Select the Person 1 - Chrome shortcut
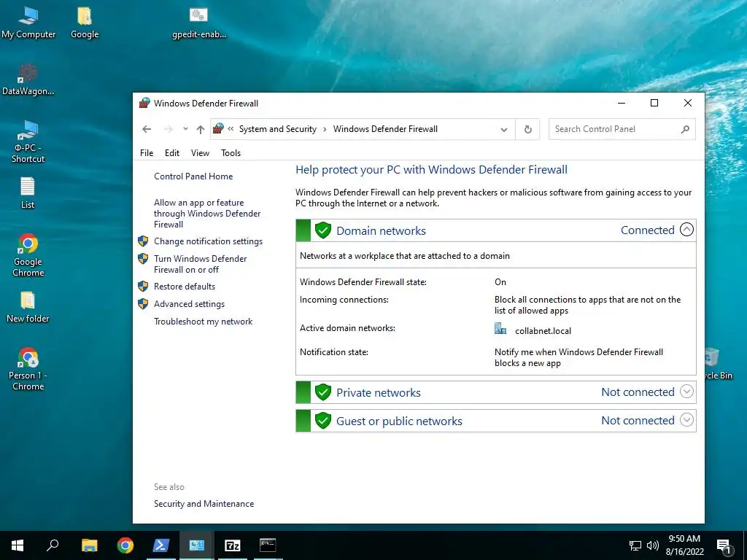 [28, 369]
